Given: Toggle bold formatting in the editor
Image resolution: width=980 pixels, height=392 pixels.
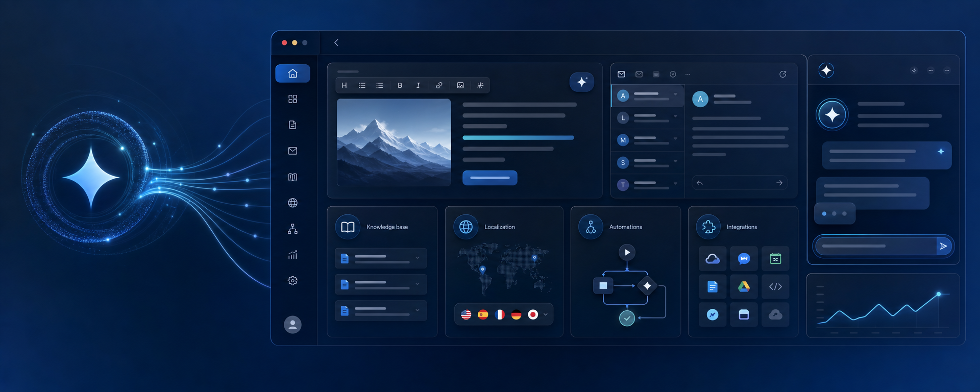Looking at the screenshot, I should pyautogui.click(x=400, y=85).
